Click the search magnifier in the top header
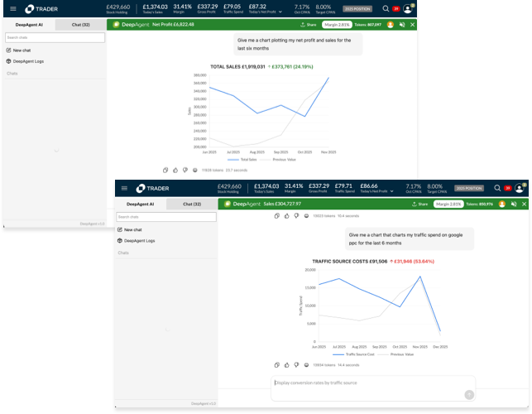Viewport: 532px width, 414px height. click(386, 9)
